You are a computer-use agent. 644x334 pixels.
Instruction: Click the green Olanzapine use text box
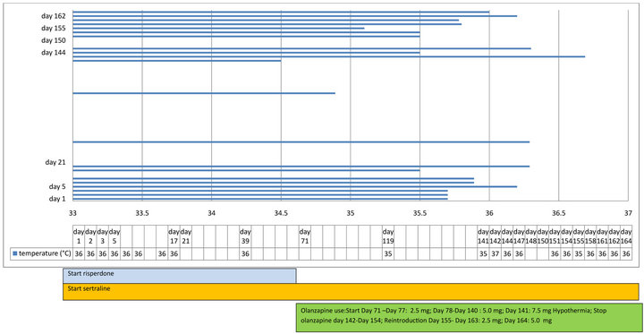[x=469, y=318]
